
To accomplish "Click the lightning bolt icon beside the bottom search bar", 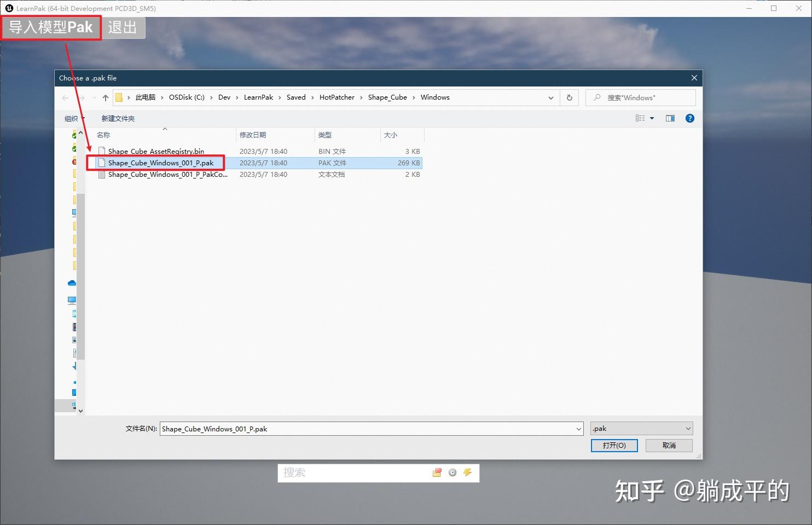I will [468, 472].
